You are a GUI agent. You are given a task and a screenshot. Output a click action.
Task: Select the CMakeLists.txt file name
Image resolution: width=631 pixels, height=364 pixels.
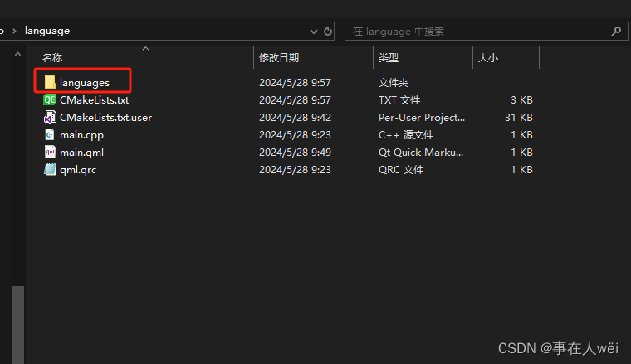pos(94,100)
